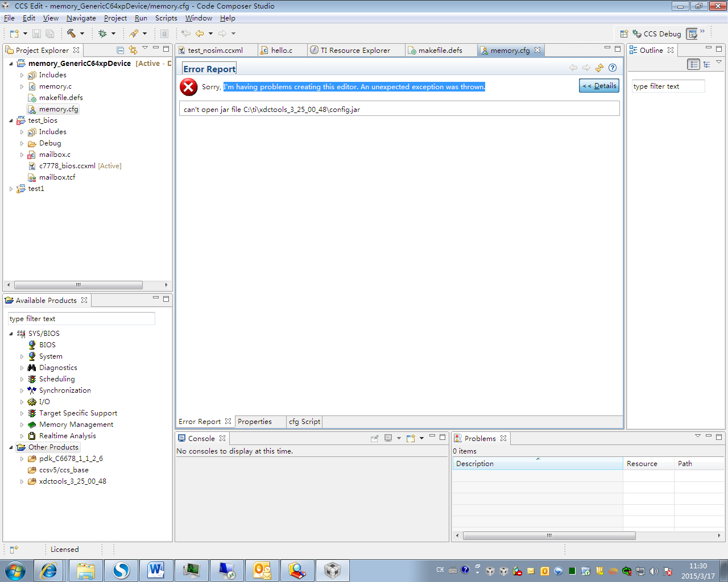Toggle flat list view in Outline panel
Viewport: 728px width, 582px height.
pyautogui.click(x=694, y=64)
